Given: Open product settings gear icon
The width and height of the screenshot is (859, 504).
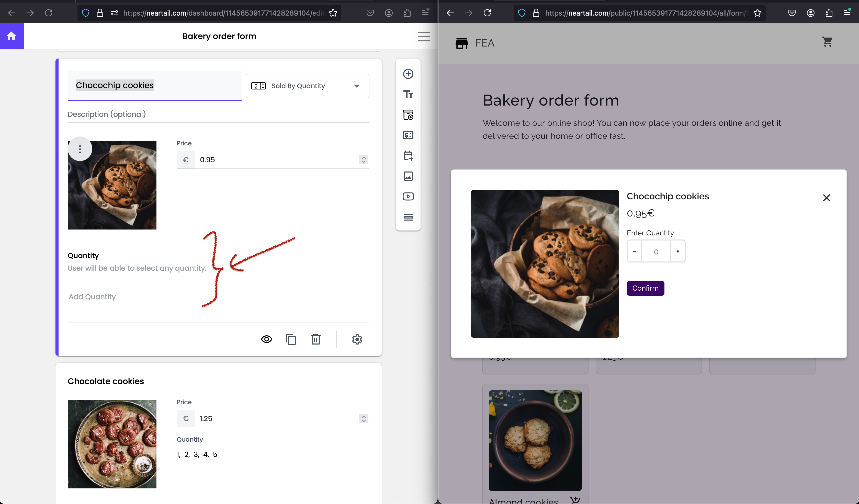Looking at the screenshot, I should pyautogui.click(x=357, y=339).
